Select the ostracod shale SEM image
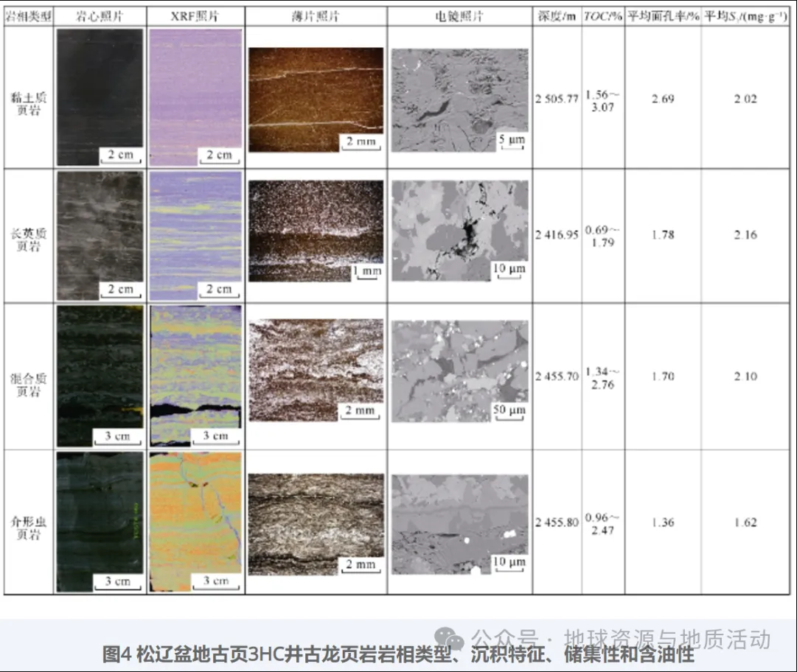Screen dimensions: 797x672 pyautogui.click(x=459, y=524)
